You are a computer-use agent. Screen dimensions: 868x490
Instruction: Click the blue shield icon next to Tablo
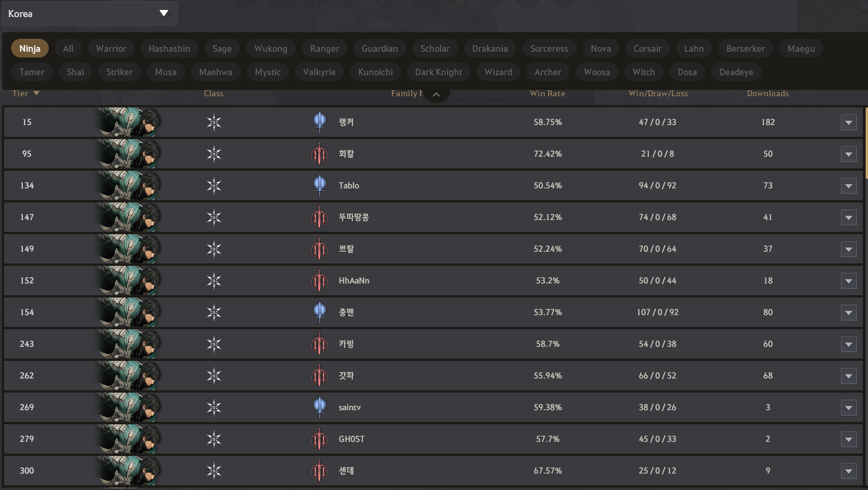tap(319, 185)
